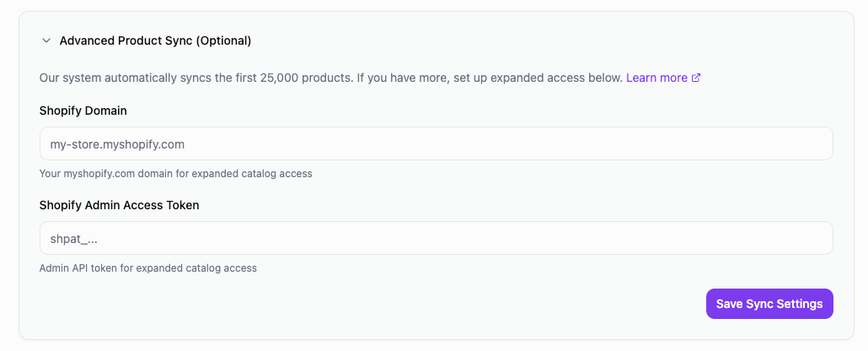Open the Learn more link
Viewport: 868px width, 351px height.
(656, 78)
